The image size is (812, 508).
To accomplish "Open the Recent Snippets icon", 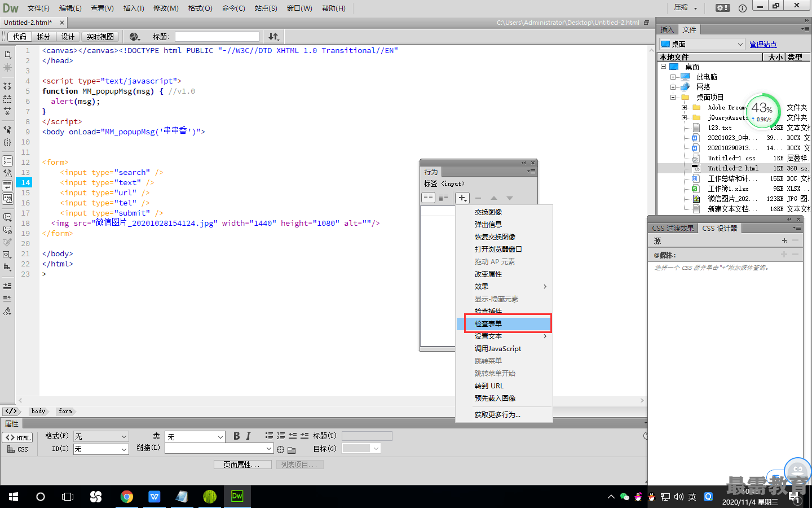I will 8,255.
